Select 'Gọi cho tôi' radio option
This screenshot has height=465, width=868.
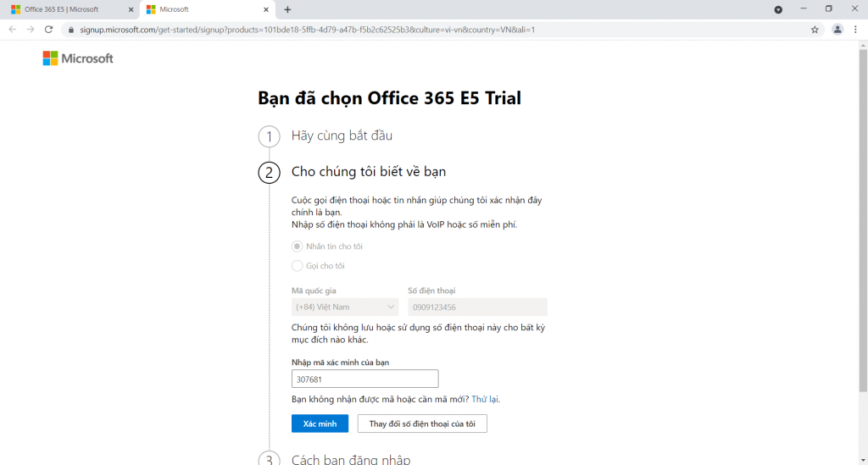click(298, 266)
